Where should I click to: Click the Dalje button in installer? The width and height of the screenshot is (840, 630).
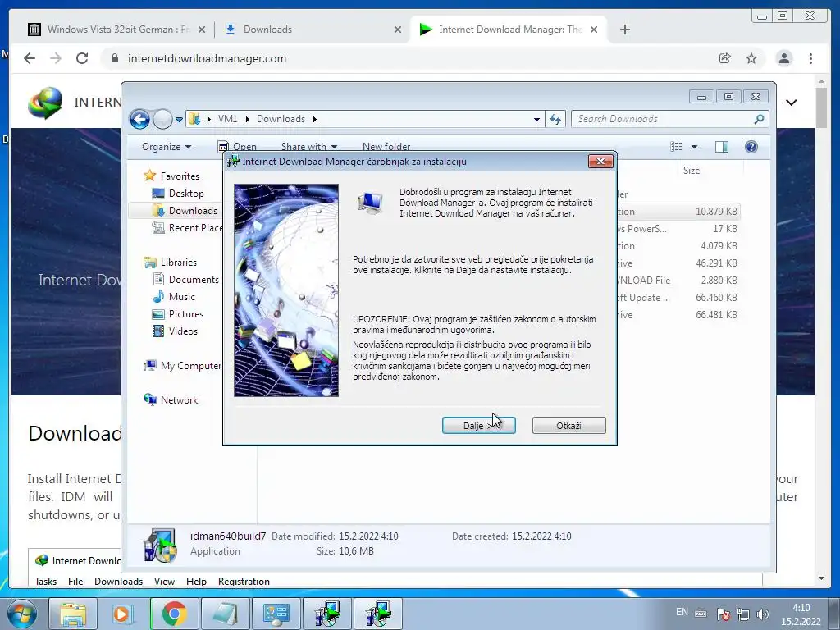[478, 426]
